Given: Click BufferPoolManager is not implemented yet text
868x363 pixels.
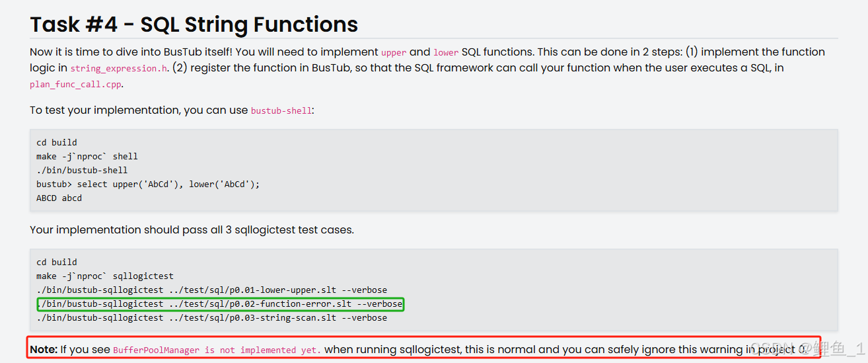Looking at the screenshot, I should tap(217, 350).
